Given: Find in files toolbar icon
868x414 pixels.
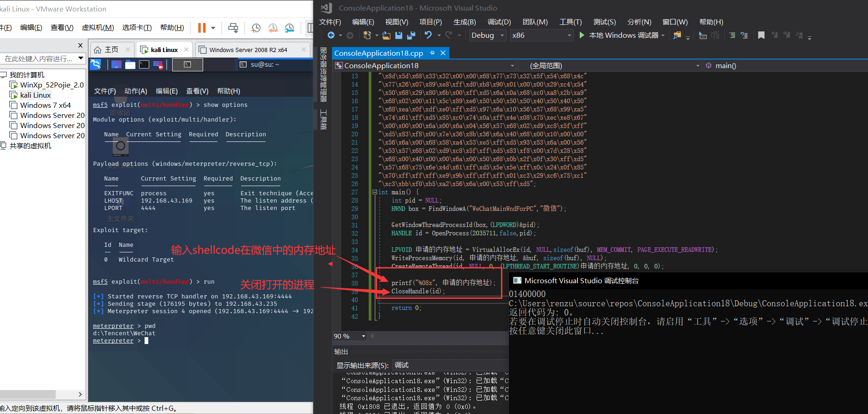Looking at the screenshot, I should pyautogui.click(x=677, y=35).
